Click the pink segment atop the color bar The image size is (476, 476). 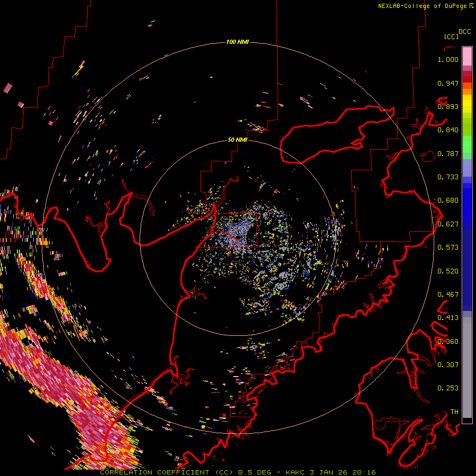(x=467, y=56)
